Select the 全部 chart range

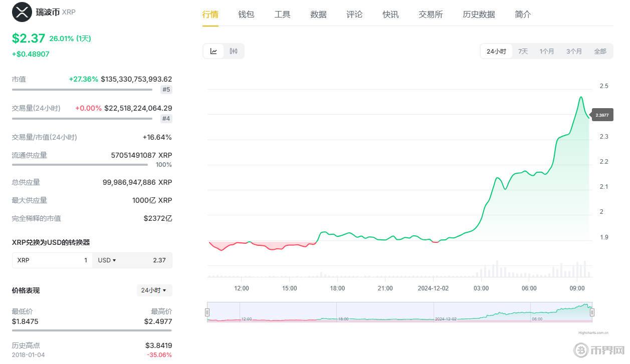pos(600,51)
